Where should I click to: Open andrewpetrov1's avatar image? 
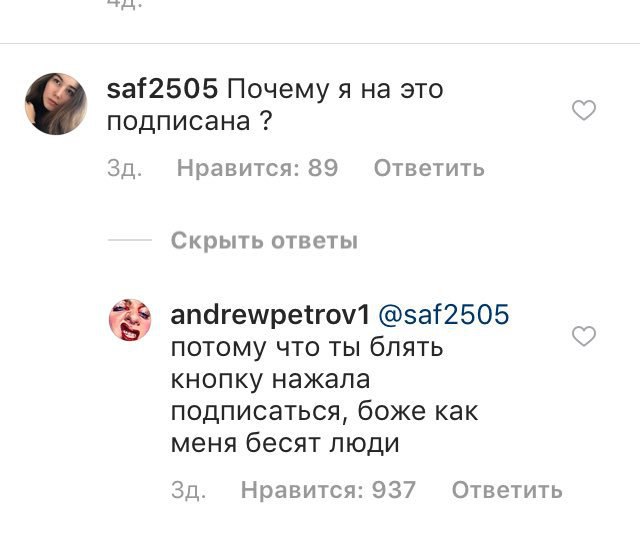point(130,320)
